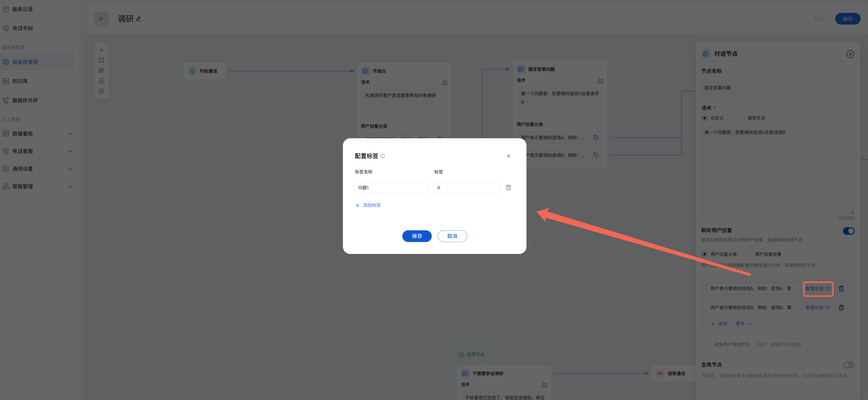The width and height of the screenshot is (868, 400).
Task: Click the info icon beside 配置标签 title
Action: (x=382, y=156)
